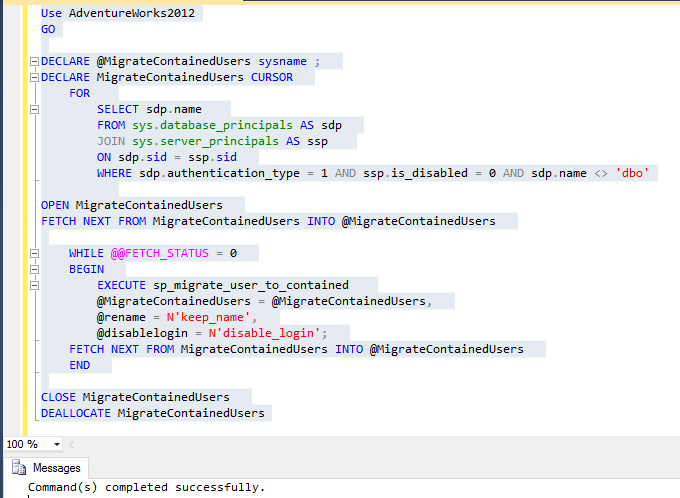Click the N'keep_name' string value
The height and width of the screenshot is (498, 680).
[209, 318]
